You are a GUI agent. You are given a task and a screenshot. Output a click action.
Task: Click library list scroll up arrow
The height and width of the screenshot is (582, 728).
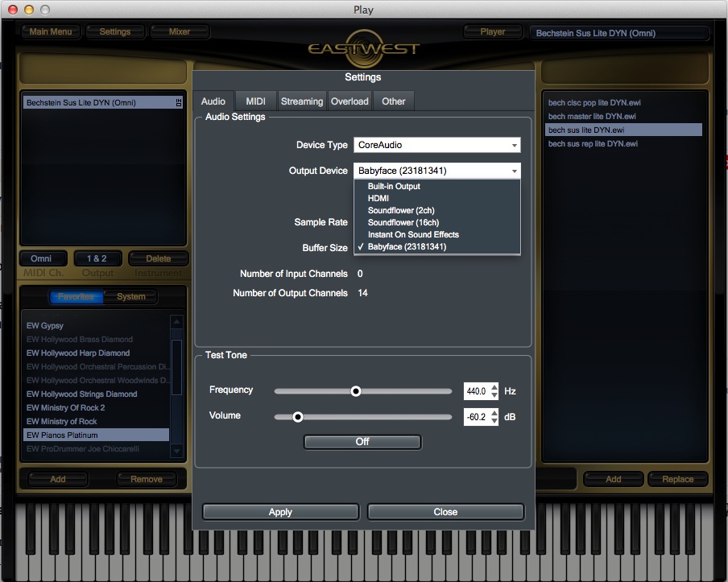tap(176, 321)
